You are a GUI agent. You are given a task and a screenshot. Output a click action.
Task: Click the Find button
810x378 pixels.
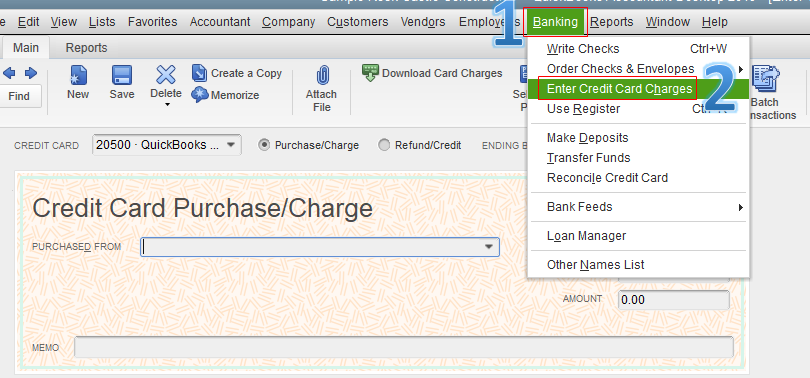(19, 97)
